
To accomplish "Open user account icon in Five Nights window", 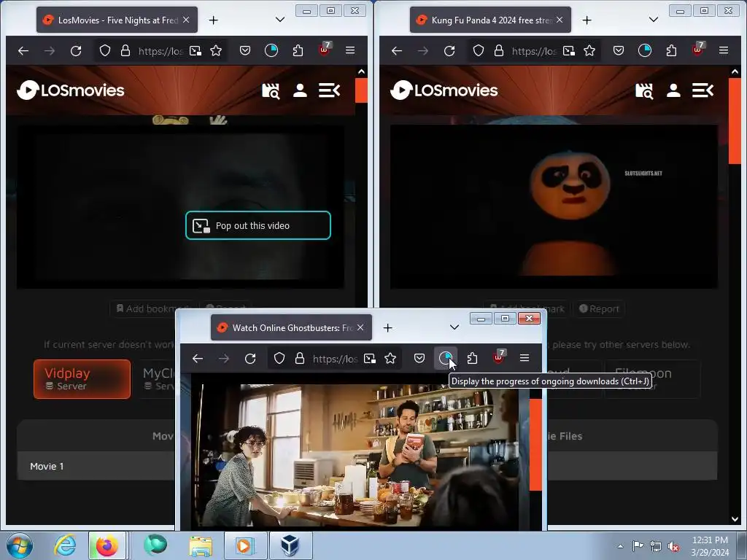I will 300,90.
